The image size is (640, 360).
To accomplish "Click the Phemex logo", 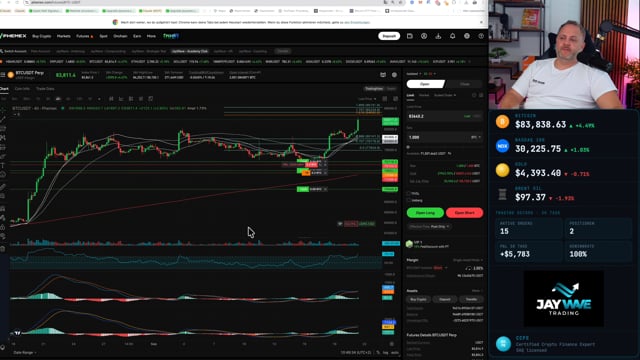I will (x=14, y=36).
